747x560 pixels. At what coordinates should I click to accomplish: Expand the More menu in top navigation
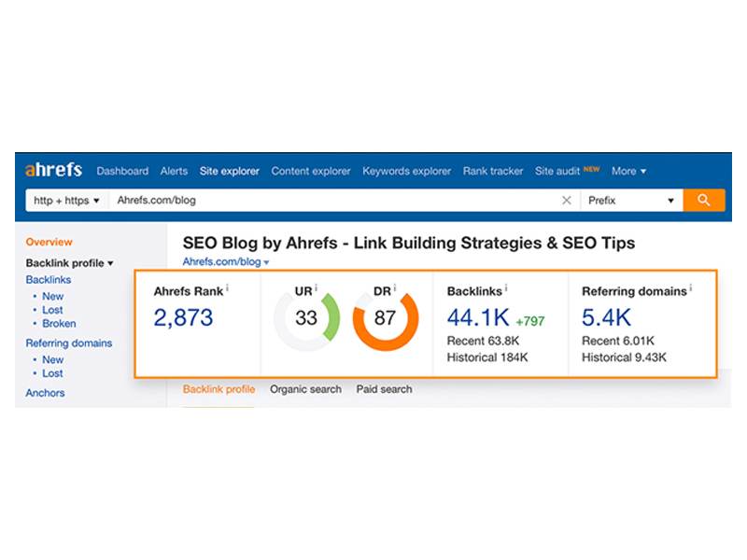pyautogui.click(x=628, y=171)
